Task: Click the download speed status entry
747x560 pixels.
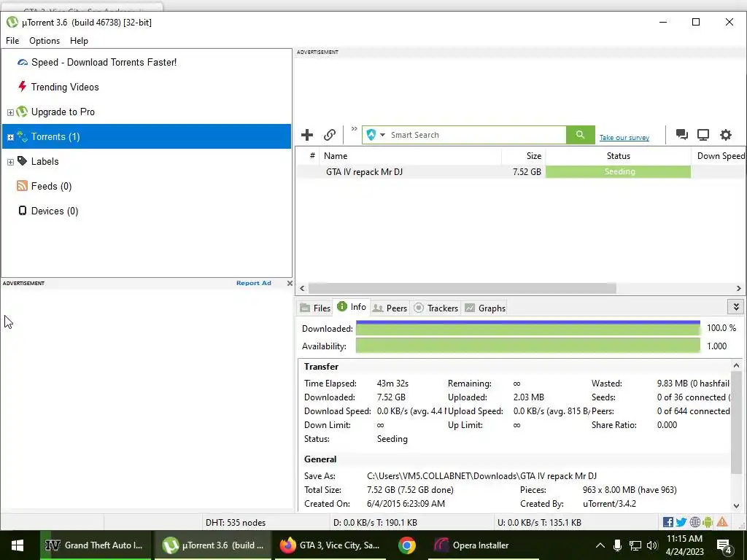Action: coord(375,522)
